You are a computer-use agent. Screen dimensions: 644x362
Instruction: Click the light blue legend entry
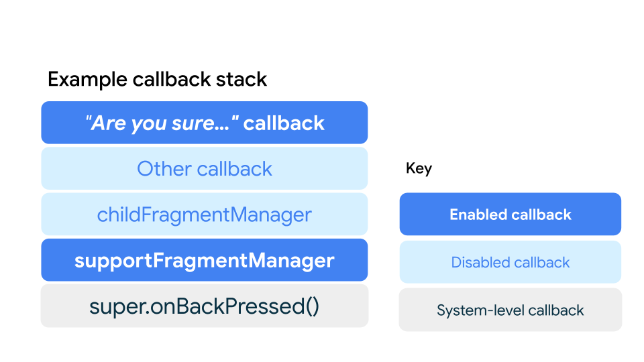510,262
